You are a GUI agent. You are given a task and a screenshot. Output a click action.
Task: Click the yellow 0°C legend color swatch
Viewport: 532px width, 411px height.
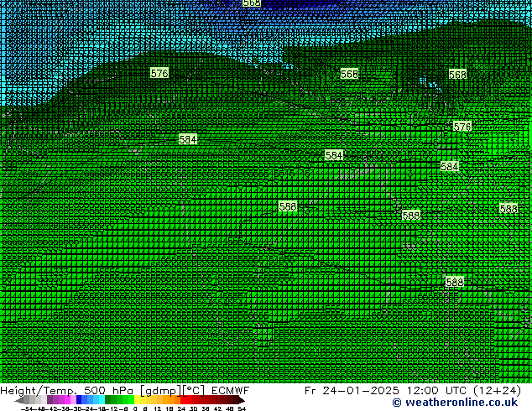[137, 400]
